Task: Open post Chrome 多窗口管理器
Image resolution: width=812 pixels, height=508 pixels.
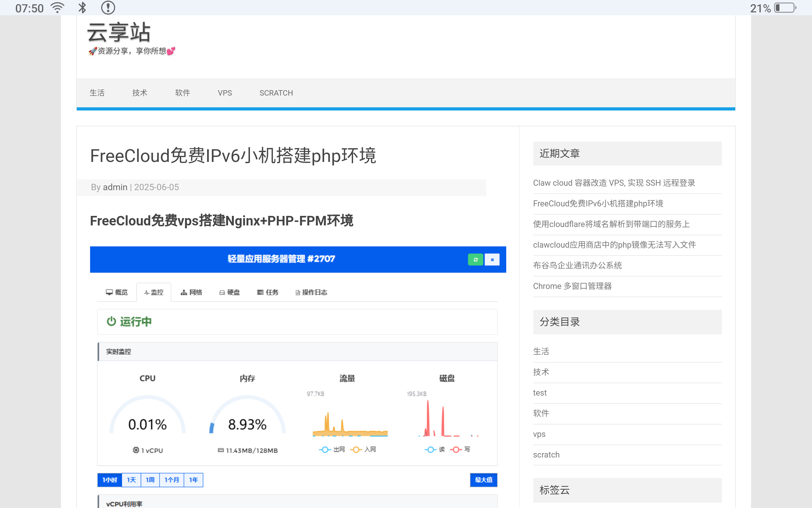Action: pos(573,286)
